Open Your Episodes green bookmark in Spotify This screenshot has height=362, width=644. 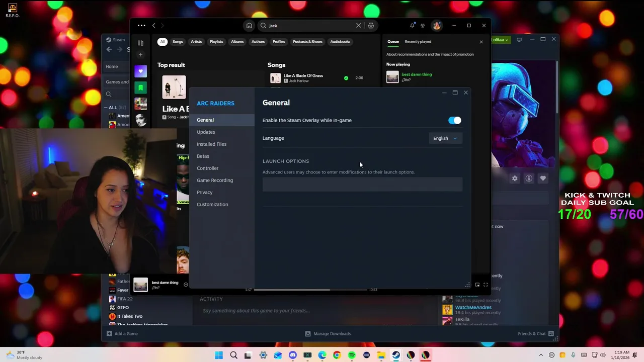(x=140, y=87)
